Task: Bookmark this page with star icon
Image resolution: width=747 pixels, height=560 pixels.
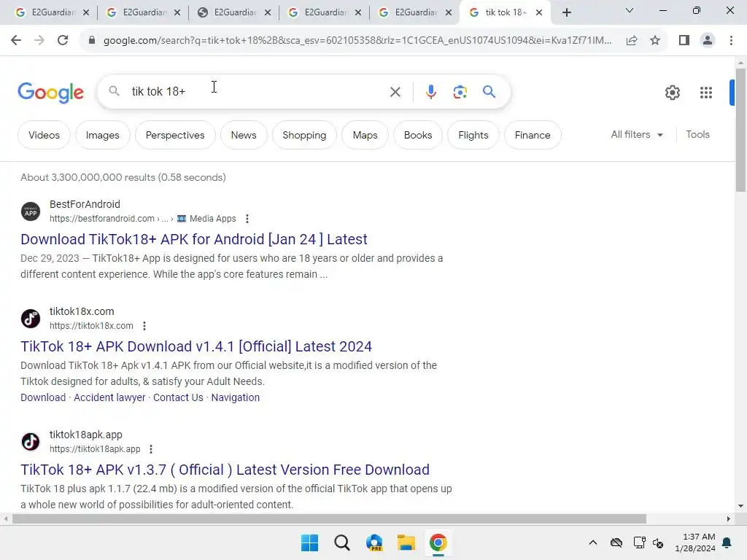Action: pos(655,41)
